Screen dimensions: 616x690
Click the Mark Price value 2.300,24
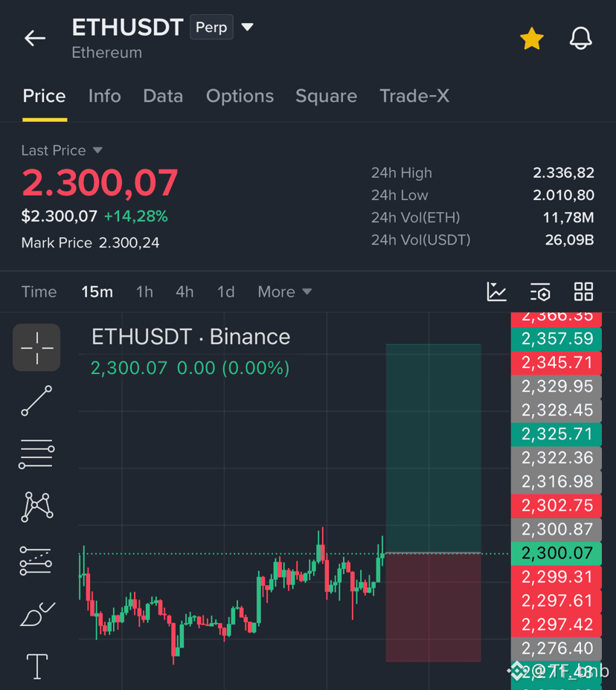tap(129, 243)
